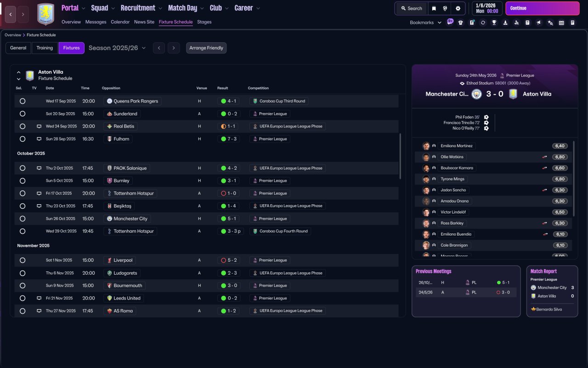Select the Bournemouth fixture radio button
Screen dimensions: 588x368
pyautogui.click(x=23, y=286)
